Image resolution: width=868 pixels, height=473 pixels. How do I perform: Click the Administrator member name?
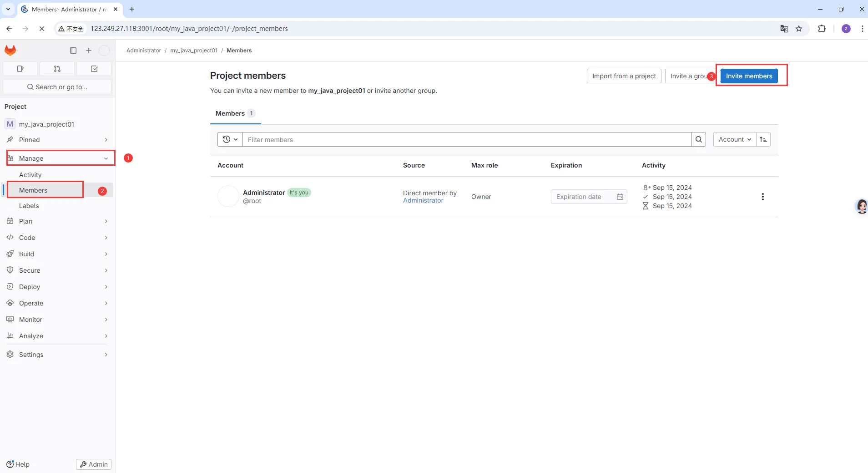(x=264, y=193)
